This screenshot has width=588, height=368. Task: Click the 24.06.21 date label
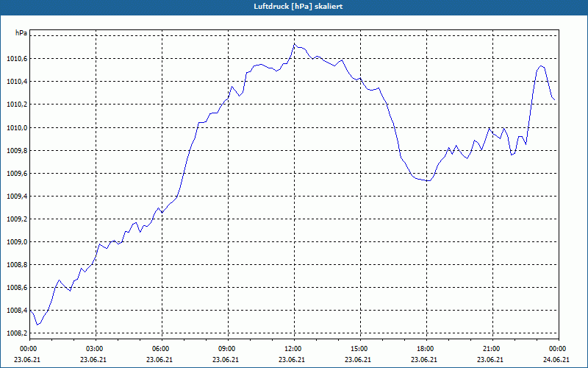click(x=556, y=360)
